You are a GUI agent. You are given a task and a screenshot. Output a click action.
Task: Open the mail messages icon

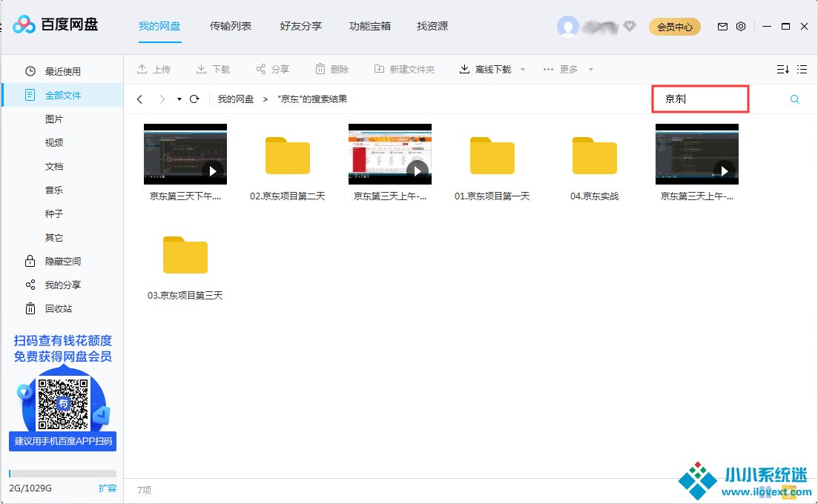[x=722, y=27]
